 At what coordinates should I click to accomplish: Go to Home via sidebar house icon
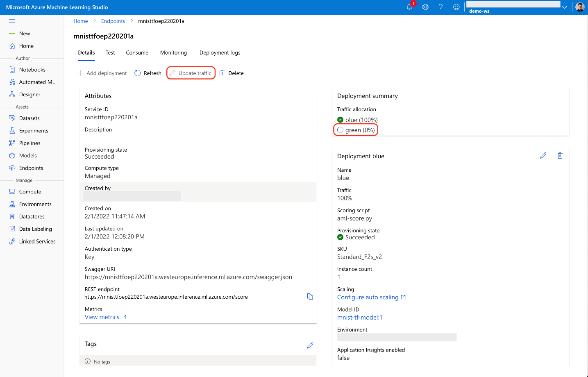(12, 46)
